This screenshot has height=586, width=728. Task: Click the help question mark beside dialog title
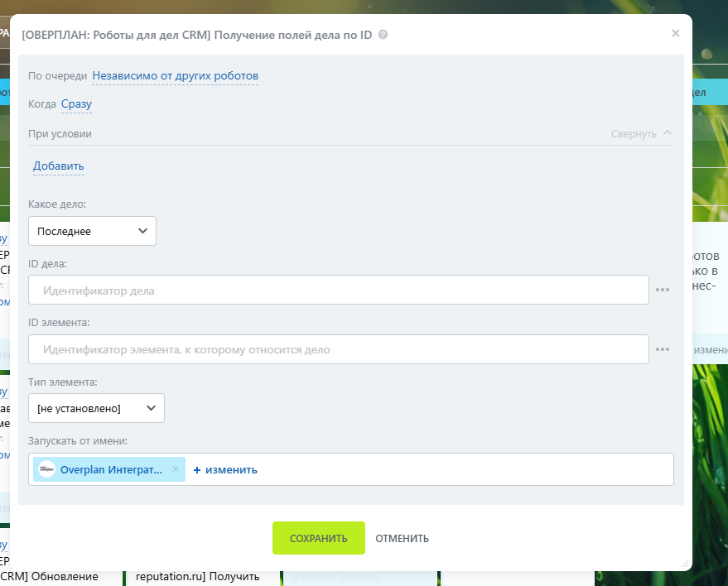tap(383, 35)
